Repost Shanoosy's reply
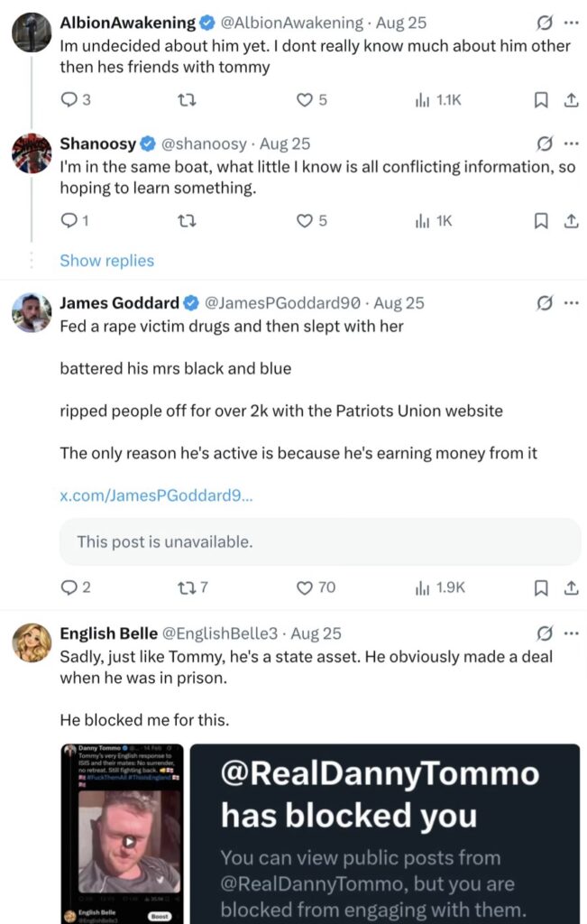Screen dimensions: 587x924 tap(187, 221)
